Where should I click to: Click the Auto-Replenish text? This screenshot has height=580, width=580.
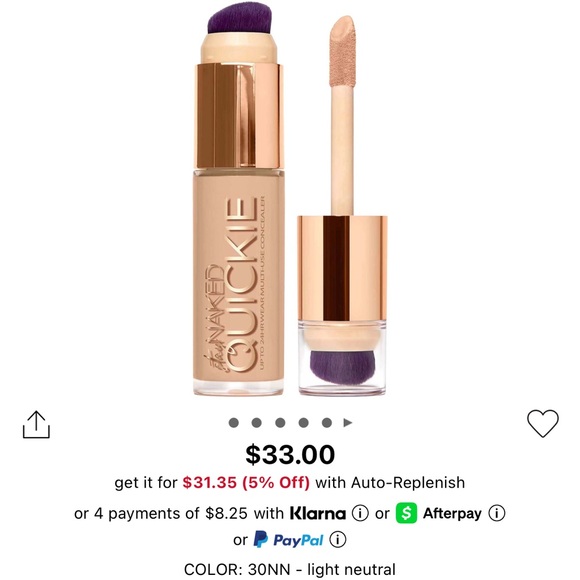[408, 483]
